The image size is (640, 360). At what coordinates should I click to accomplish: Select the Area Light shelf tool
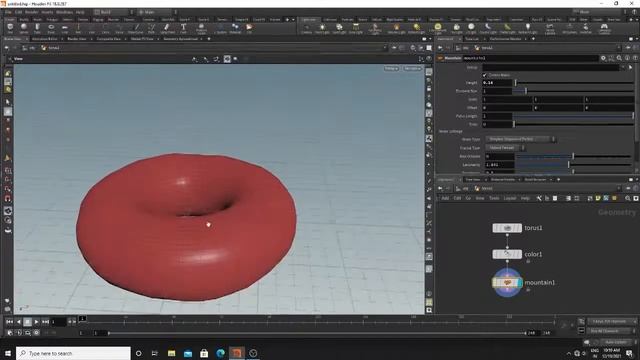click(356, 28)
